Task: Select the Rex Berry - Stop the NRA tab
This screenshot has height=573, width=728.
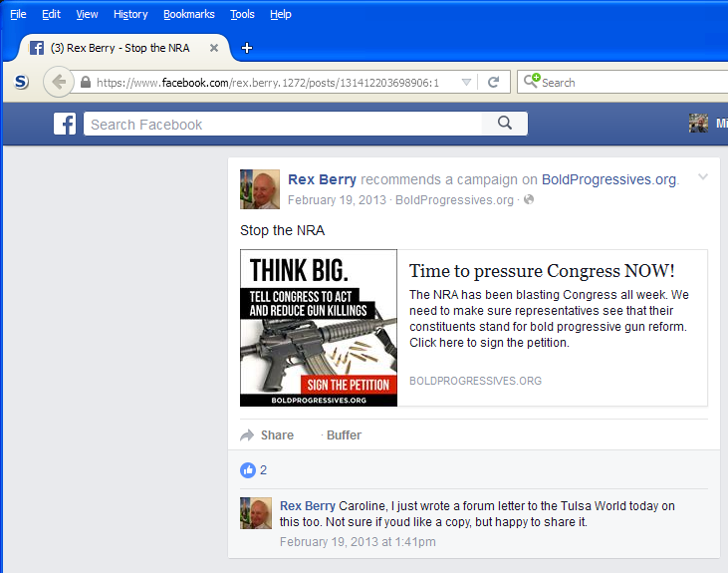Action: point(123,48)
